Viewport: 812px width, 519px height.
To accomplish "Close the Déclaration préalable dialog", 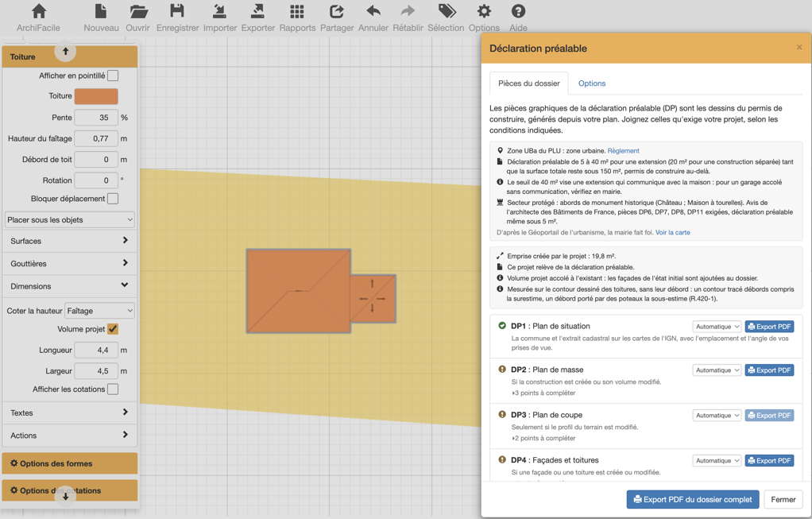I will coord(799,47).
